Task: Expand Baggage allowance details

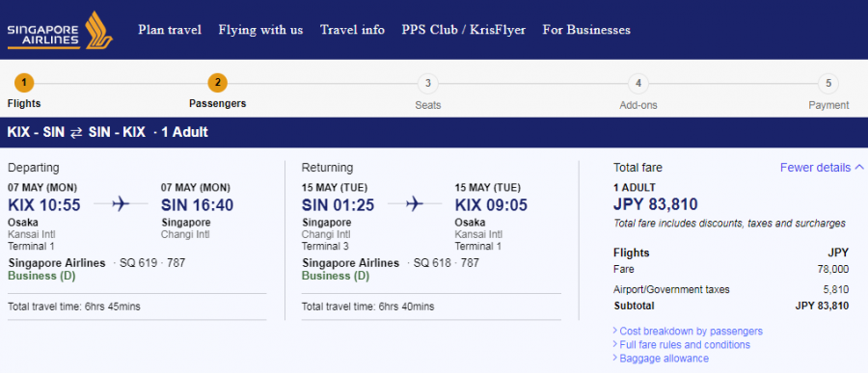Action: coord(661,358)
